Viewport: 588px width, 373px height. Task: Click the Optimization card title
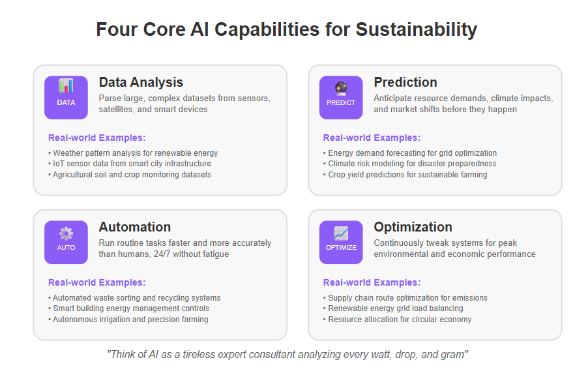(413, 227)
